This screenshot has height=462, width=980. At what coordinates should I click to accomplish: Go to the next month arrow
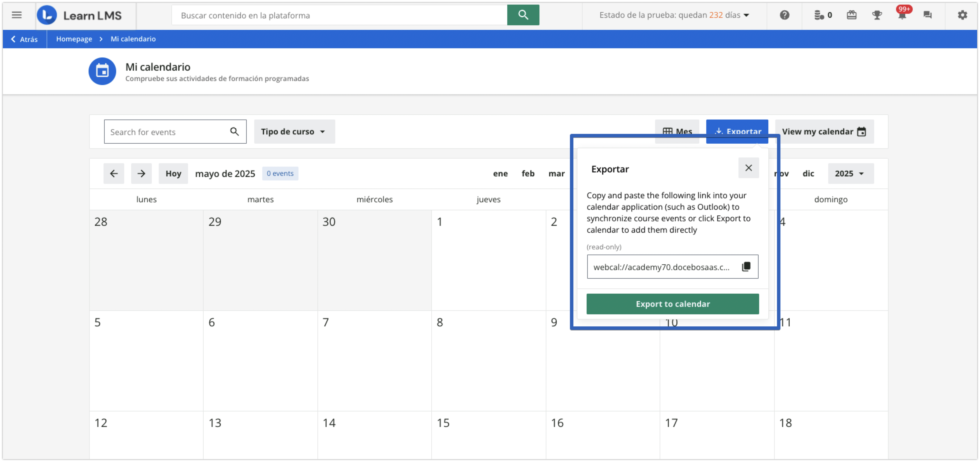click(141, 173)
